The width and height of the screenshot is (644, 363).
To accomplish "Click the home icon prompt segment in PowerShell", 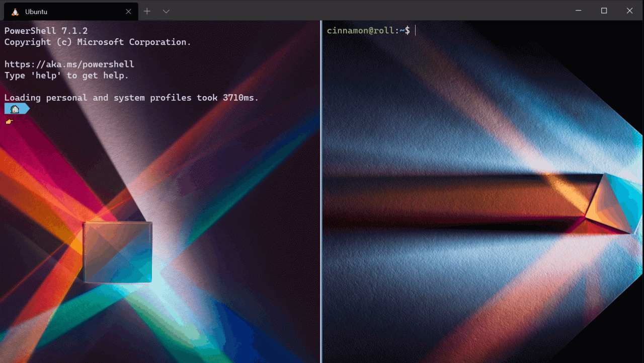I will 15,109.
